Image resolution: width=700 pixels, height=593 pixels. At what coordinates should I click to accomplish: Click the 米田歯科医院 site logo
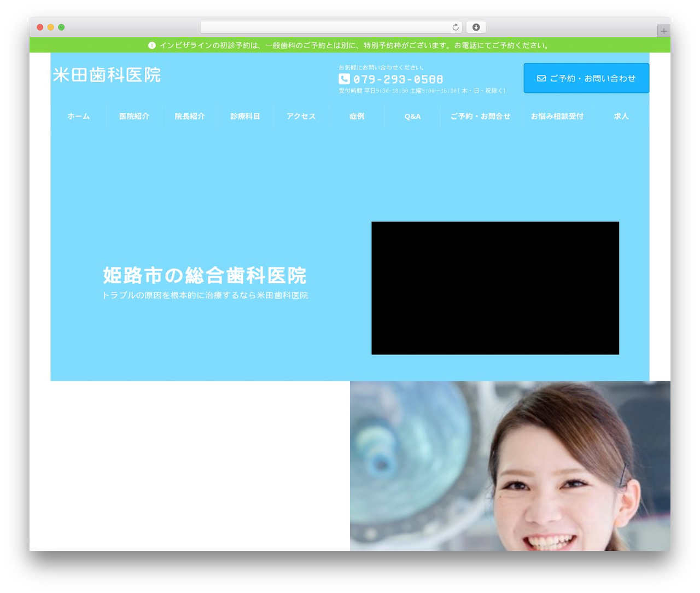[107, 75]
